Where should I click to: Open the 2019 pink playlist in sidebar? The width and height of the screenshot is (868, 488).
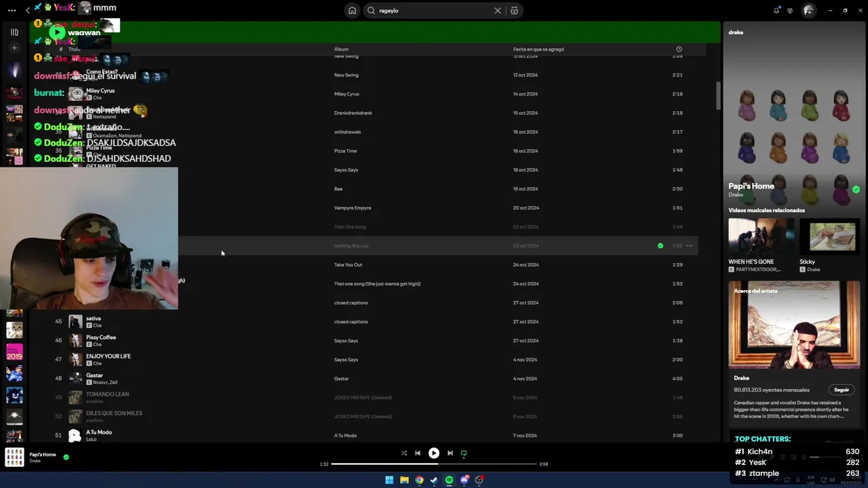[x=14, y=352]
